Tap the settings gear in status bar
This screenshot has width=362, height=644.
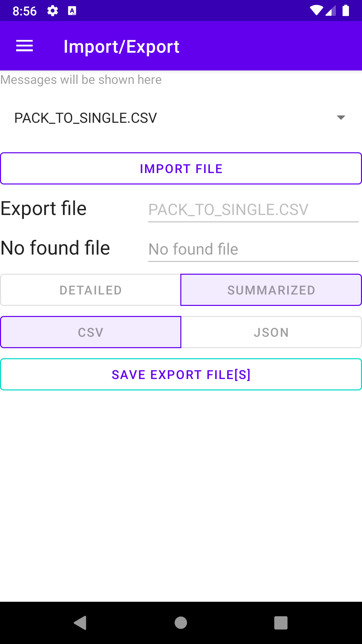click(x=53, y=11)
